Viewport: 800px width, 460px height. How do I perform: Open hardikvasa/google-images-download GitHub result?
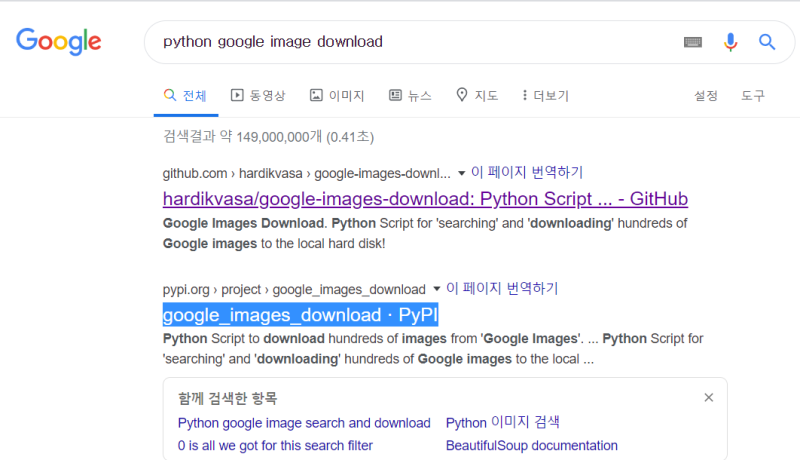426,199
